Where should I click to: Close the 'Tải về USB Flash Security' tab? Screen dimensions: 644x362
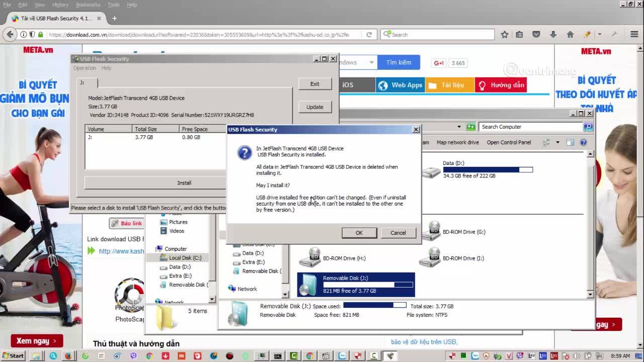click(99, 19)
